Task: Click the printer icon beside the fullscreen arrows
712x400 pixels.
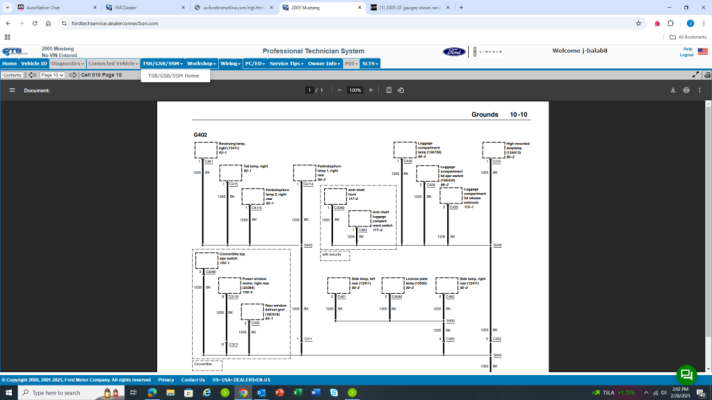Action: [x=707, y=75]
